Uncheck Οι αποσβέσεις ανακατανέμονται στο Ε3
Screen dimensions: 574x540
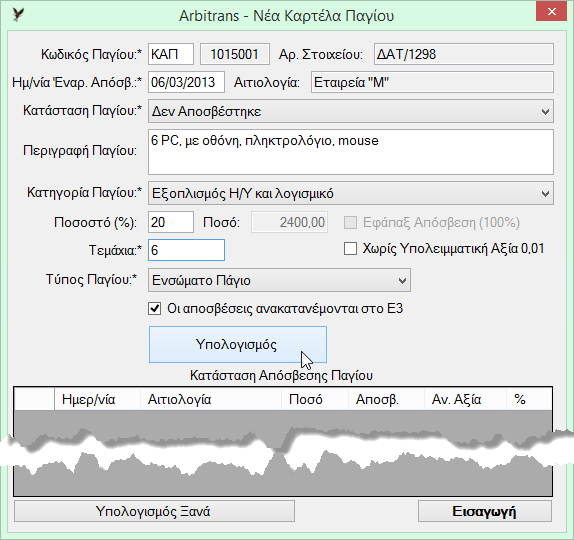154,309
